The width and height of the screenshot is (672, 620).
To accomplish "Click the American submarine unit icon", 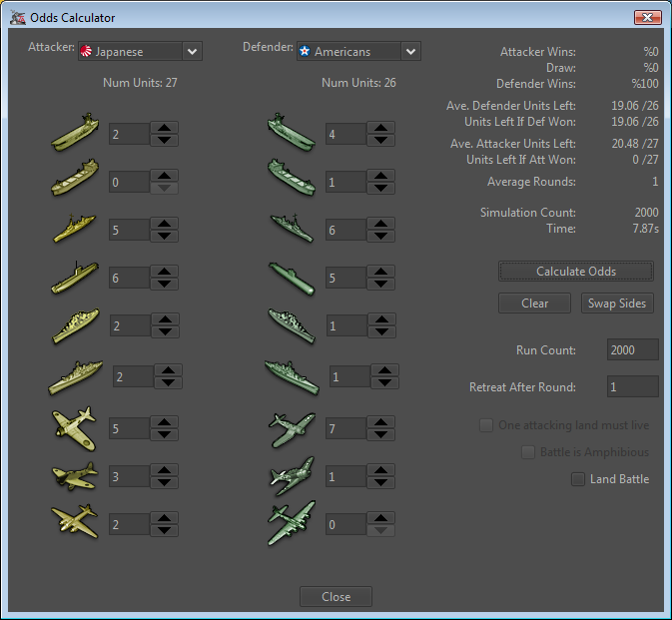I will (x=292, y=279).
